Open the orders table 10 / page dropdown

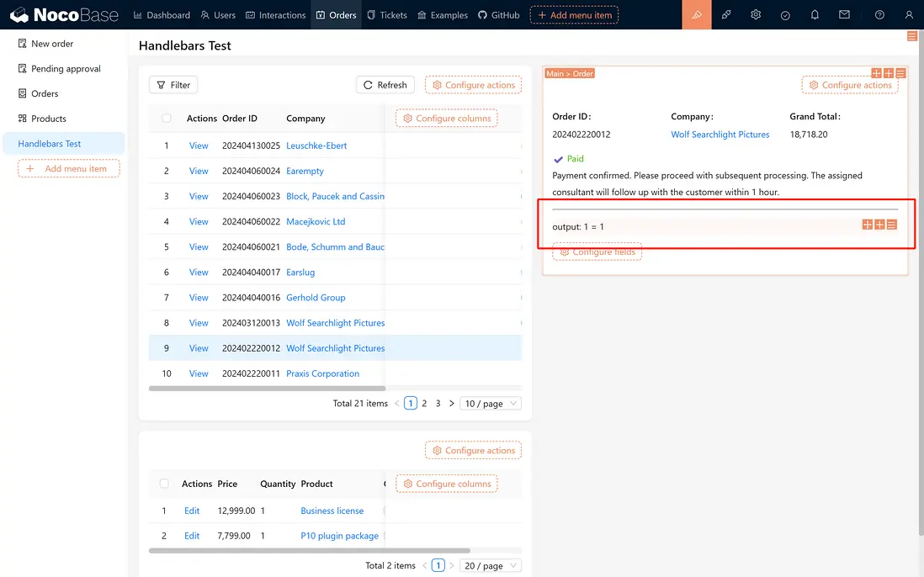click(x=491, y=404)
